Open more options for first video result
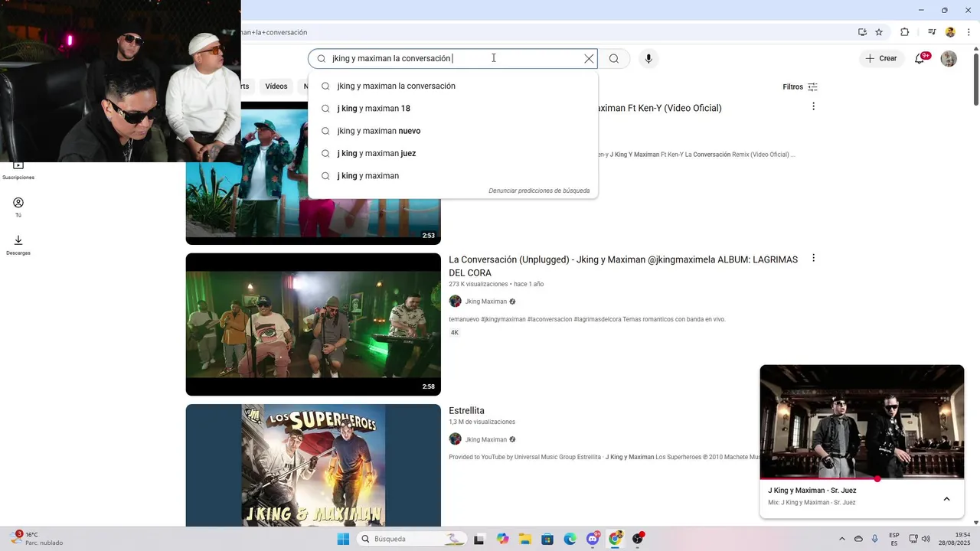980x551 pixels. 813,107
